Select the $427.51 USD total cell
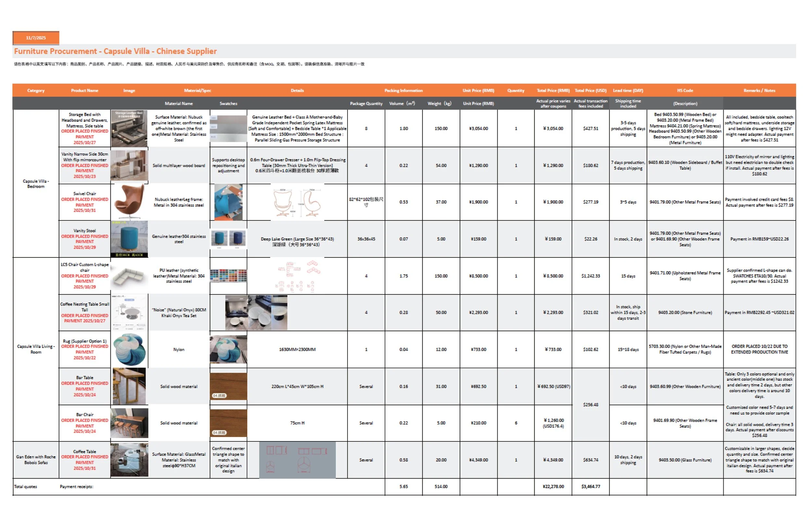 pyautogui.click(x=590, y=128)
